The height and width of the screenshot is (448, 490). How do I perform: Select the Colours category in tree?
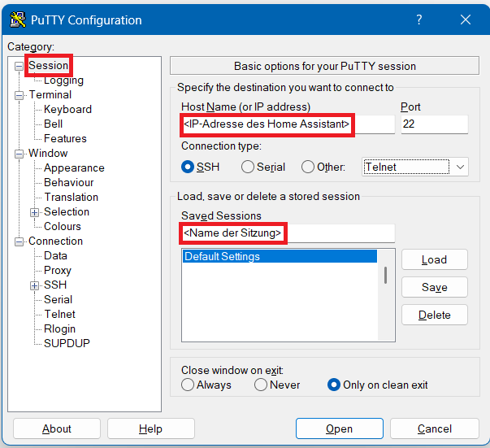63,227
